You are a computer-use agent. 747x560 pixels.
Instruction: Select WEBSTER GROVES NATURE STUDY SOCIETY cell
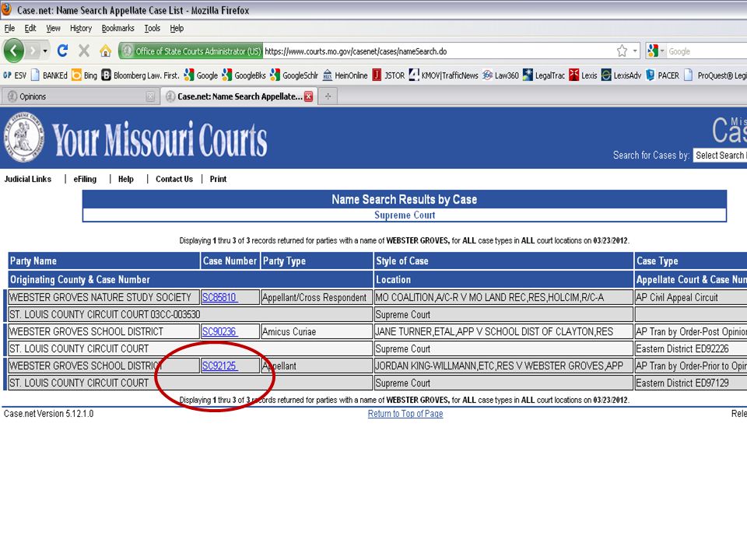click(103, 298)
